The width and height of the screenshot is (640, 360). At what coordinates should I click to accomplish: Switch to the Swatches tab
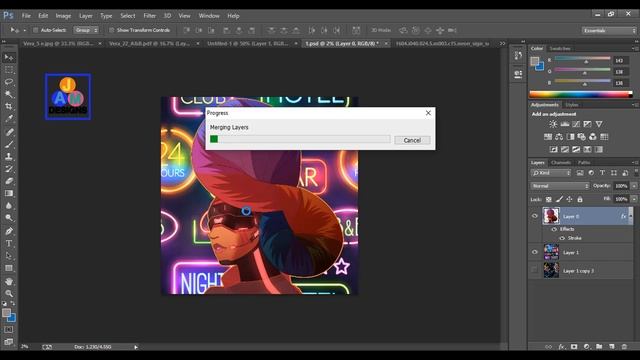pos(560,49)
